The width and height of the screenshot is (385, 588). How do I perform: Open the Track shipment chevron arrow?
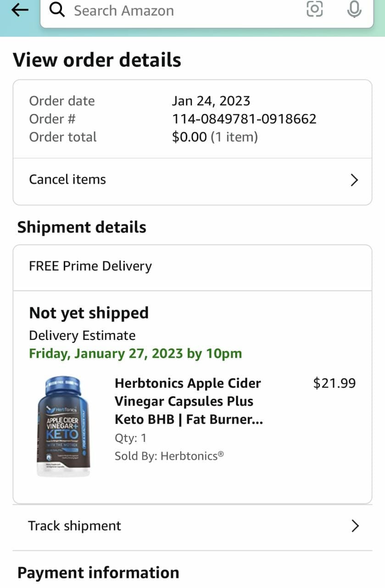point(355,526)
